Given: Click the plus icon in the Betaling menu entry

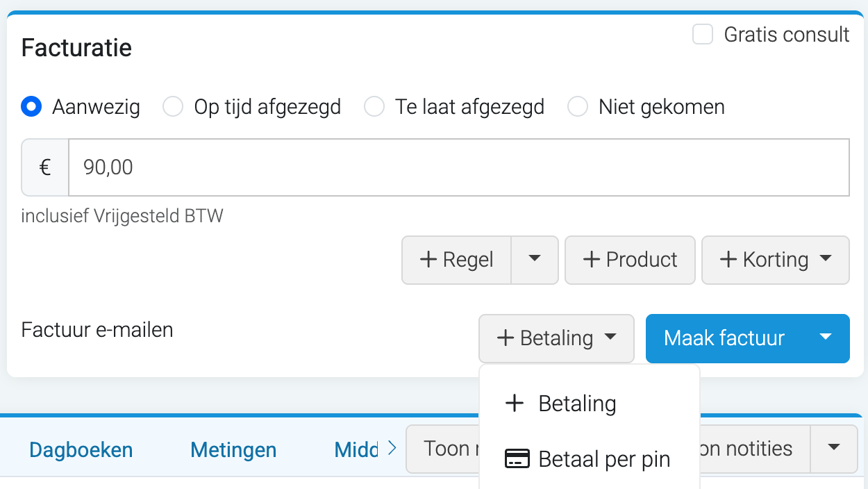Looking at the screenshot, I should [x=515, y=404].
